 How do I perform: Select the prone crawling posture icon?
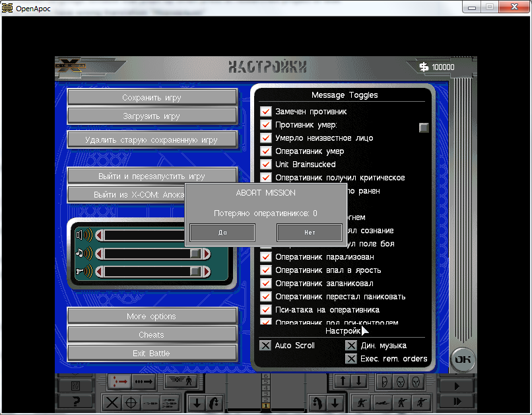point(382,402)
